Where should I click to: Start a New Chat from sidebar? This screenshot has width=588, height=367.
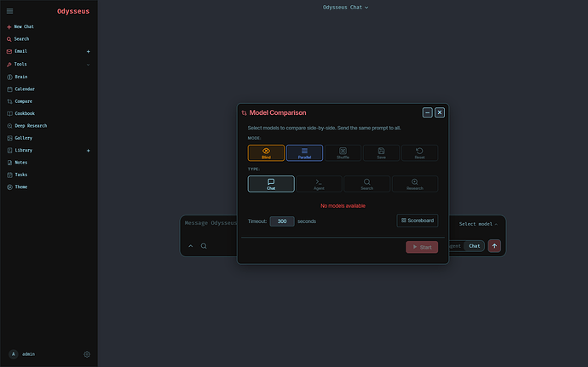(20, 26)
